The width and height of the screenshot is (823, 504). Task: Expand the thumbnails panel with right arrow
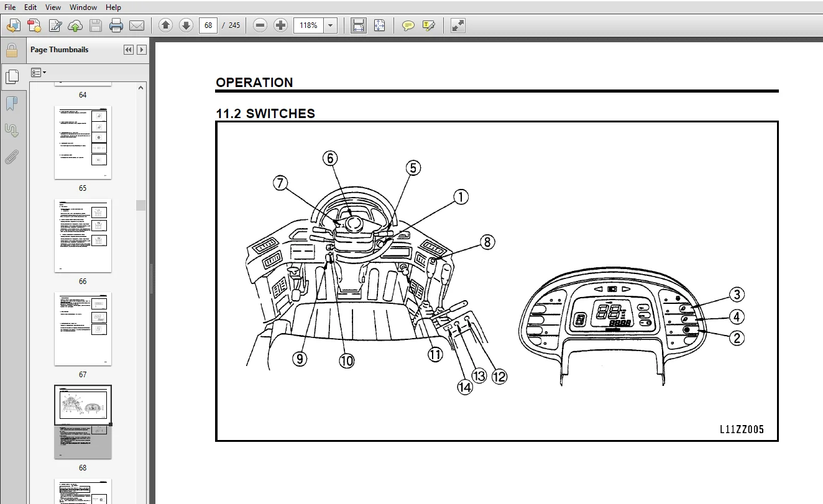142,50
